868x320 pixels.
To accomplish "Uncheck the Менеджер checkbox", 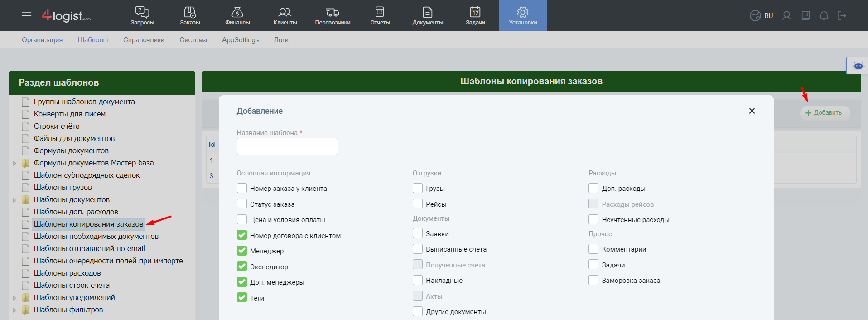I will (242, 251).
